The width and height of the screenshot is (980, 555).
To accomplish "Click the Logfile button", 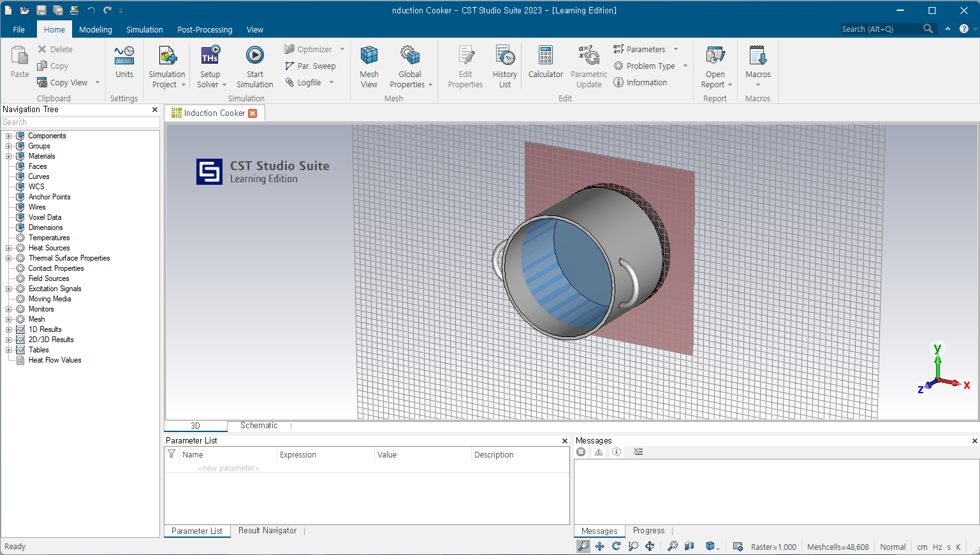I will pyautogui.click(x=303, y=82).
